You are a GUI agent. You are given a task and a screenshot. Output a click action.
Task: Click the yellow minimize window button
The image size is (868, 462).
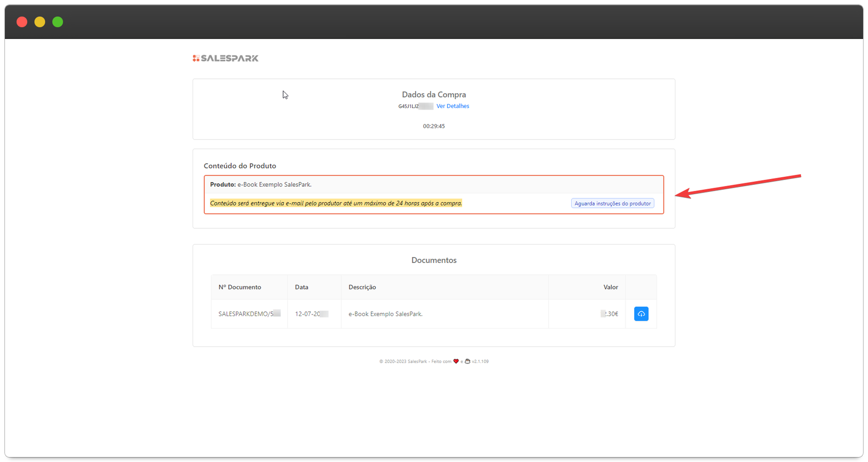click(40, 22)
